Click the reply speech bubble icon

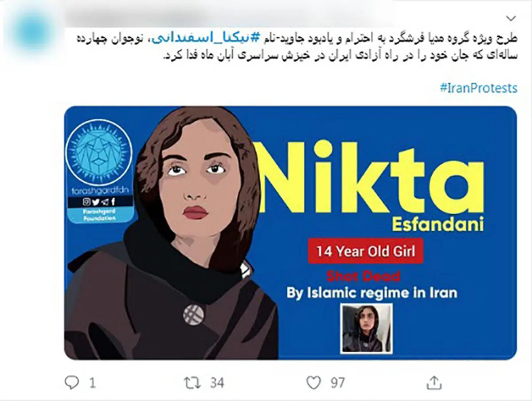[71, 382]
